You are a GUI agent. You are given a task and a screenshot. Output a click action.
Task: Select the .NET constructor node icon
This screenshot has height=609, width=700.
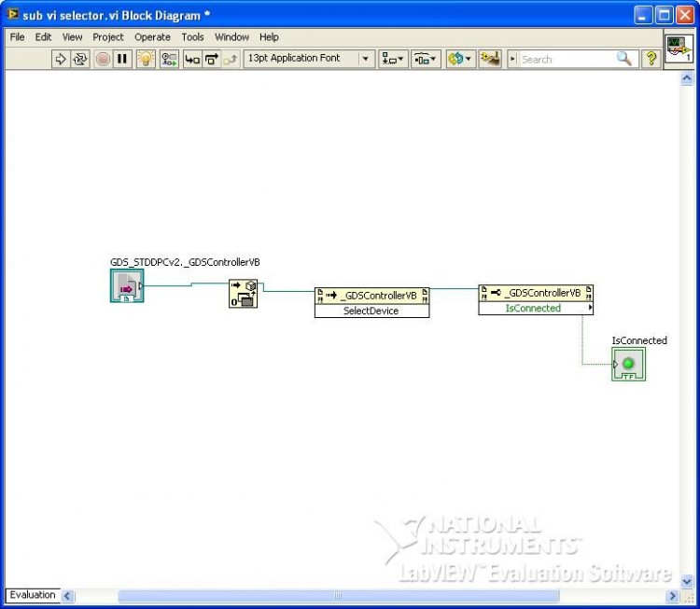(127, 285)
